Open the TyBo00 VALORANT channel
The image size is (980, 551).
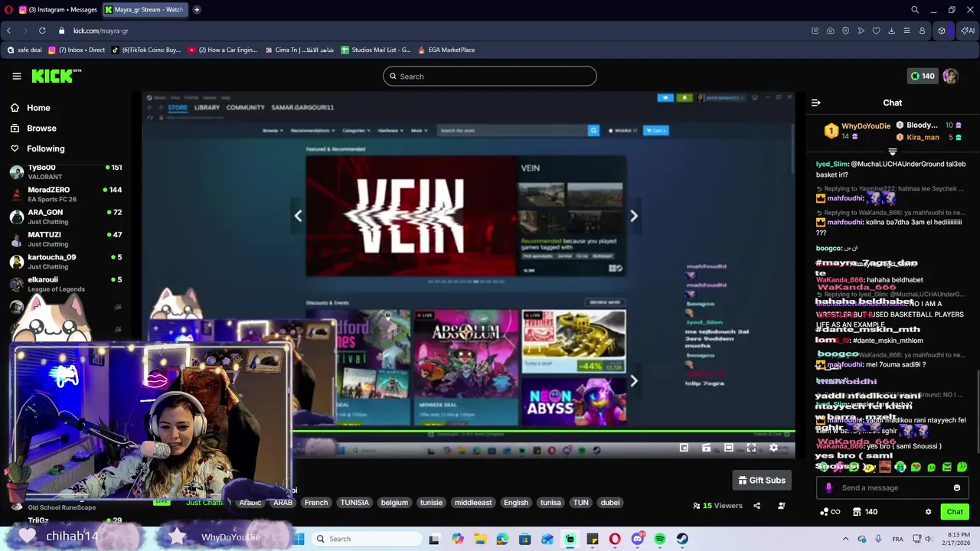pyautogui.click(x=65, y=171)
